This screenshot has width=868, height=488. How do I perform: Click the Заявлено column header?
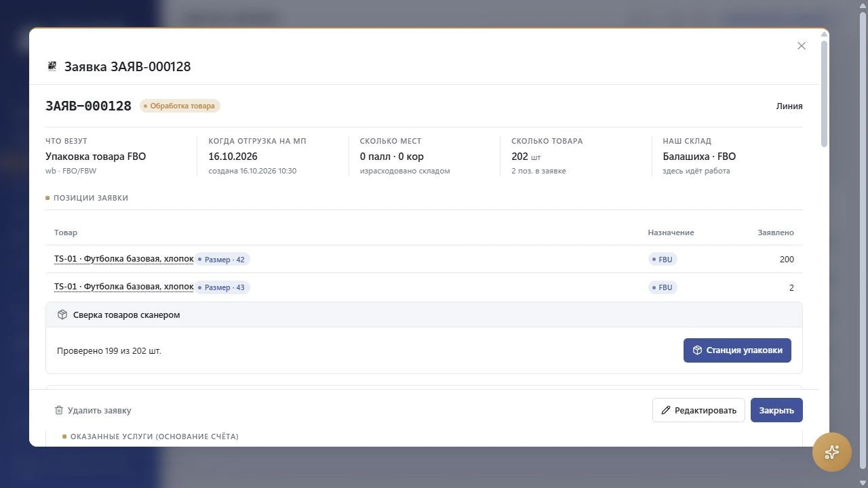pyautogui.click(x=776, y=232)
